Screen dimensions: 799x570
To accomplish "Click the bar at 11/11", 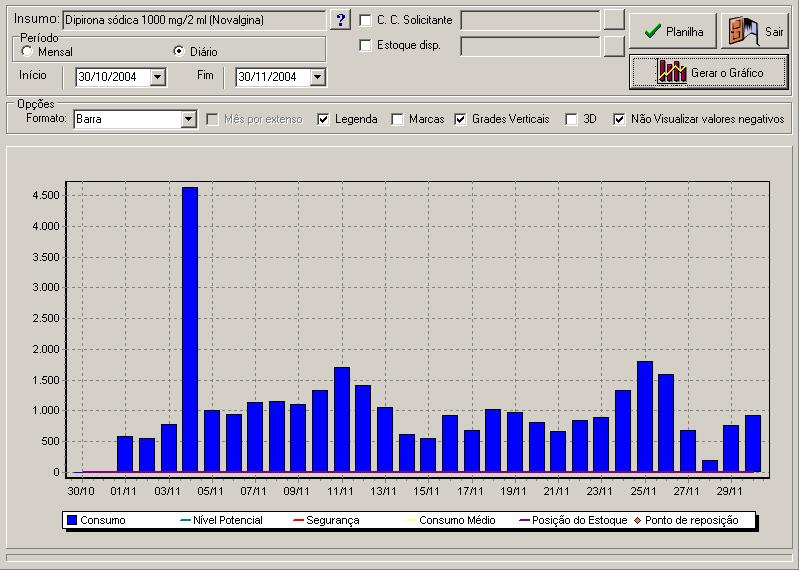I will pyautogui.click(x=342, y=420).
